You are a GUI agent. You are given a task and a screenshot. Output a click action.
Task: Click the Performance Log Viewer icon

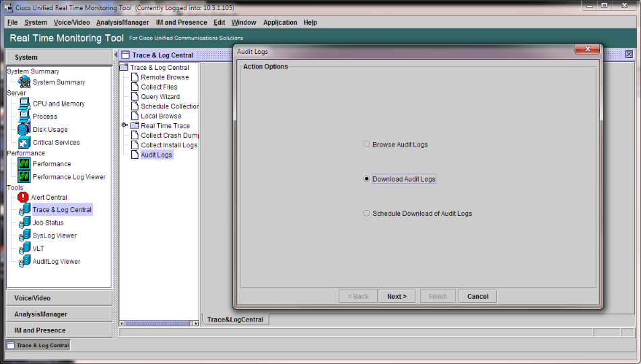tap(24, 176)
